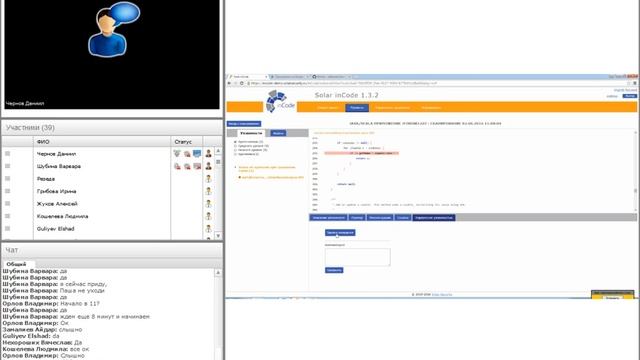The width and height of the screenshot is (640, 360).
Task: Switch to the blue tab beside Уязвимости
Action: [278, 133]
